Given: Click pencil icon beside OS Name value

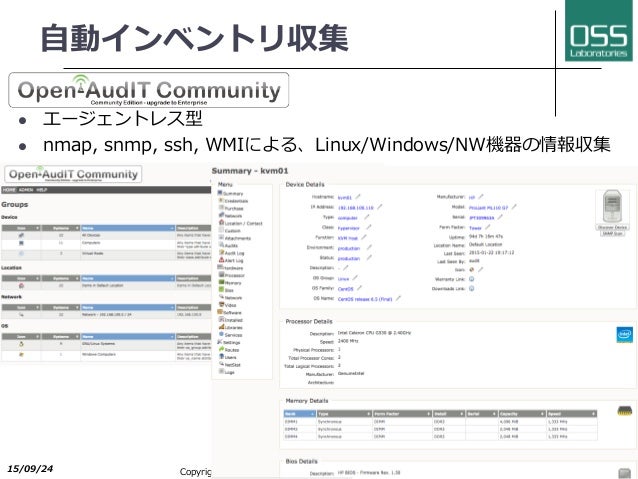Looking at the screenshot, I should tap(398, 298).
